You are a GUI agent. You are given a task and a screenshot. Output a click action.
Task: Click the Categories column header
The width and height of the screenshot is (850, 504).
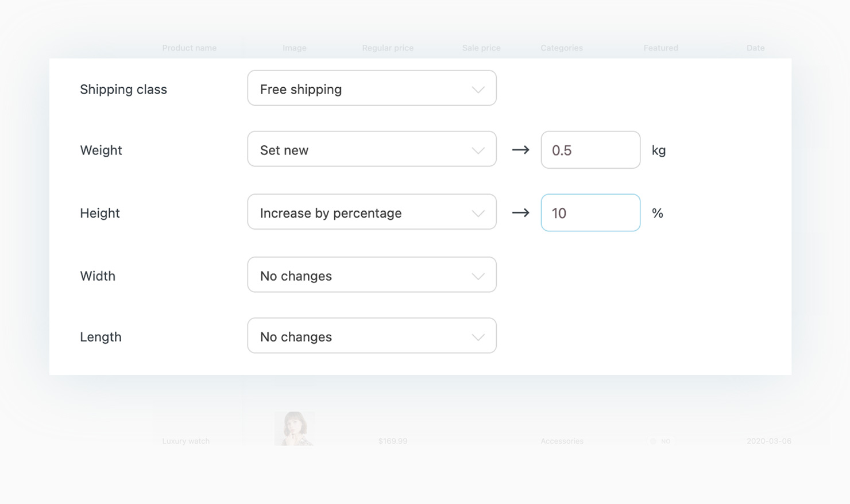tap(561, 48)
